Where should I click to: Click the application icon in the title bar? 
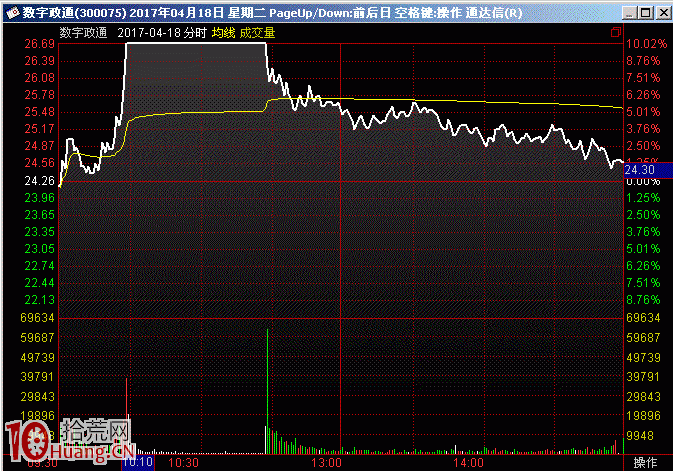[12, 13]
